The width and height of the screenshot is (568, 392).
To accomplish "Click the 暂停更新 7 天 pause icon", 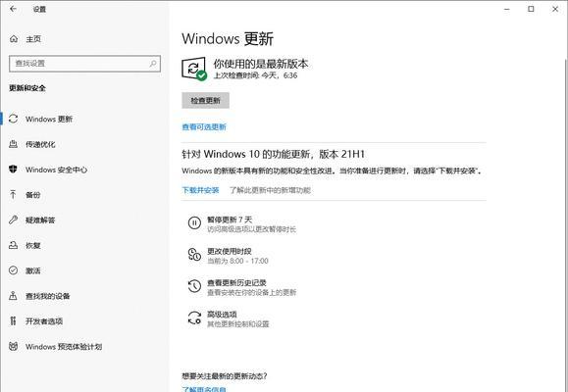I will (194, 223).
